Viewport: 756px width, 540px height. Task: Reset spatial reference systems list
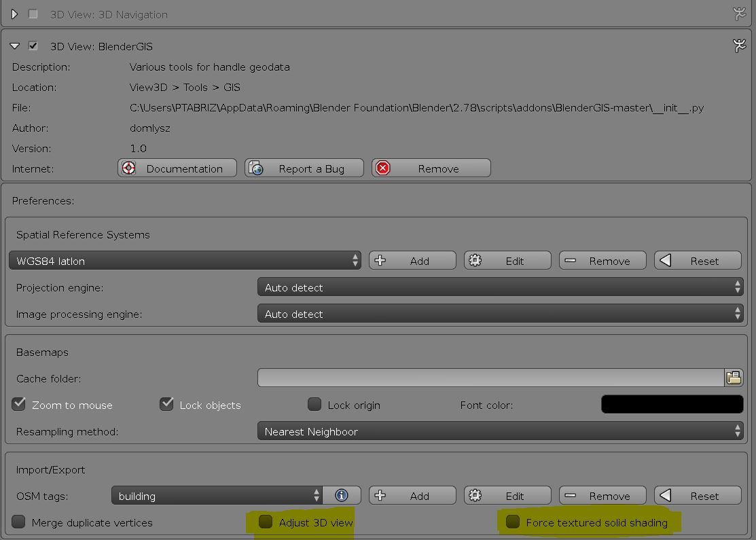698,260
